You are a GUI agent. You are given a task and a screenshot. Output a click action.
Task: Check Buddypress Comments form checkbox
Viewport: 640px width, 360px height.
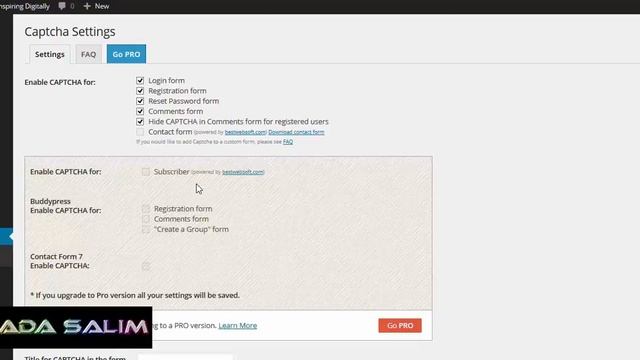click(x=146, y=219)
